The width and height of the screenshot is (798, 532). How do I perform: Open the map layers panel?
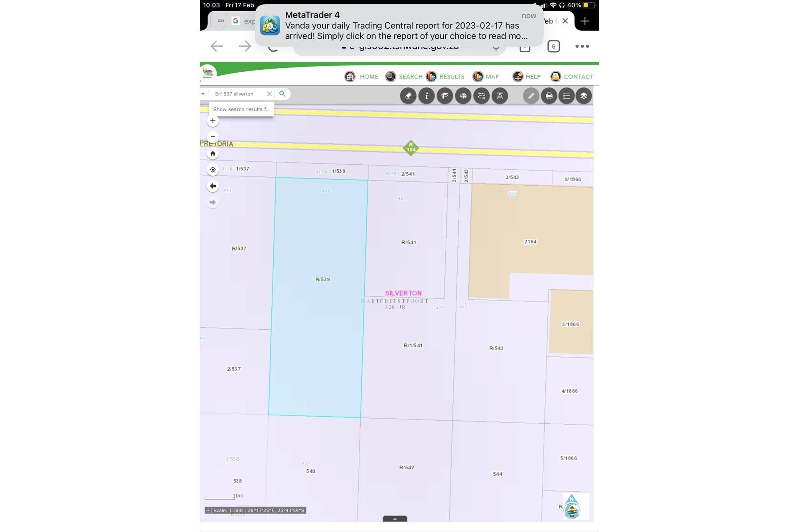pyautogui.click(x=584, y=96)
